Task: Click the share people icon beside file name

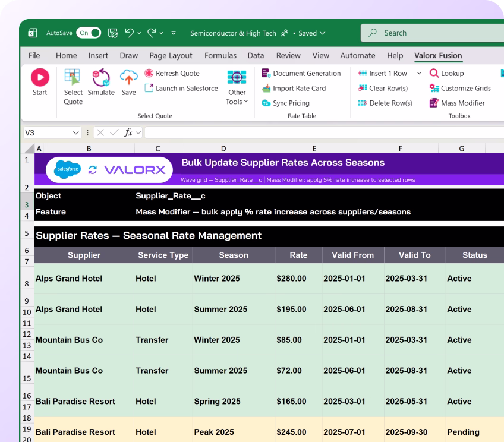Action: [284, 33]
